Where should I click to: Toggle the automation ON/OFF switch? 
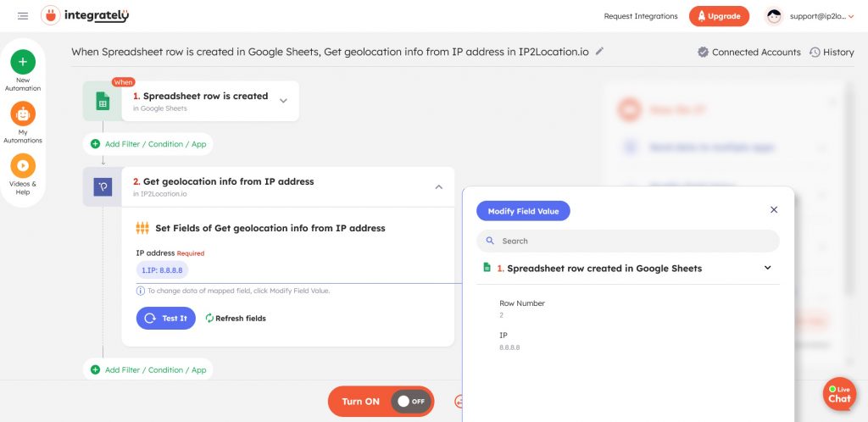click(x=411, y=402)
